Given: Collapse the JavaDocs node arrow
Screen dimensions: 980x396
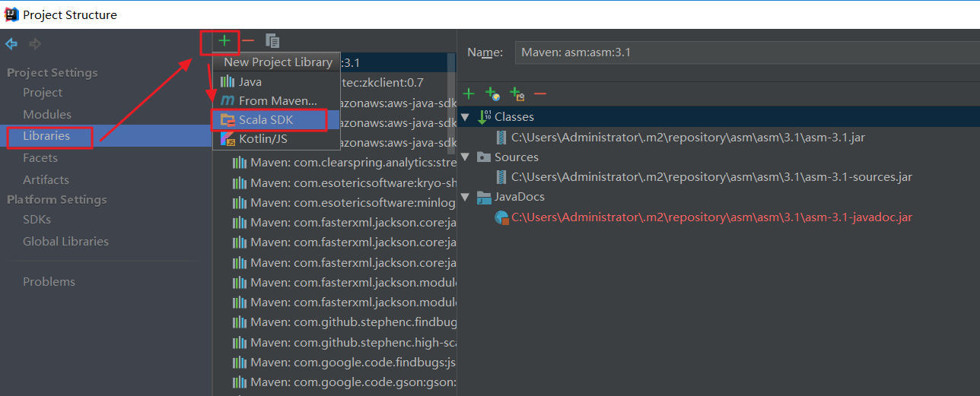Looking at the screenshot, I should pos(465,197).
